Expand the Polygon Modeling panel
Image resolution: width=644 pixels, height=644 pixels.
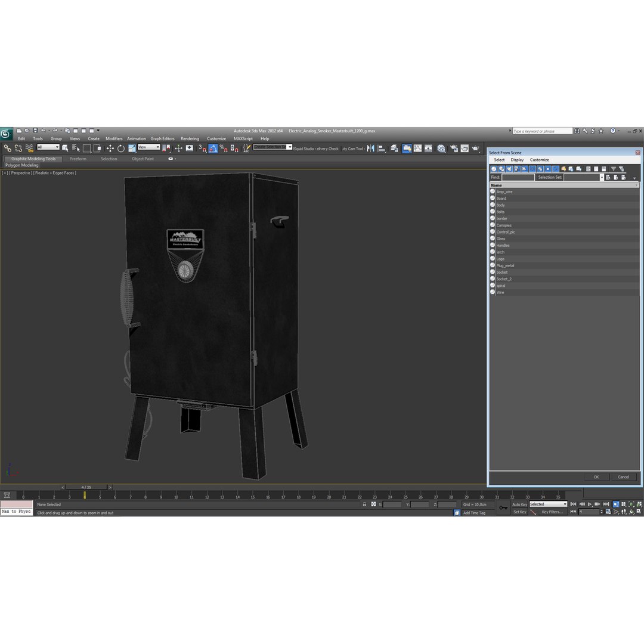(x=22, y=165)
